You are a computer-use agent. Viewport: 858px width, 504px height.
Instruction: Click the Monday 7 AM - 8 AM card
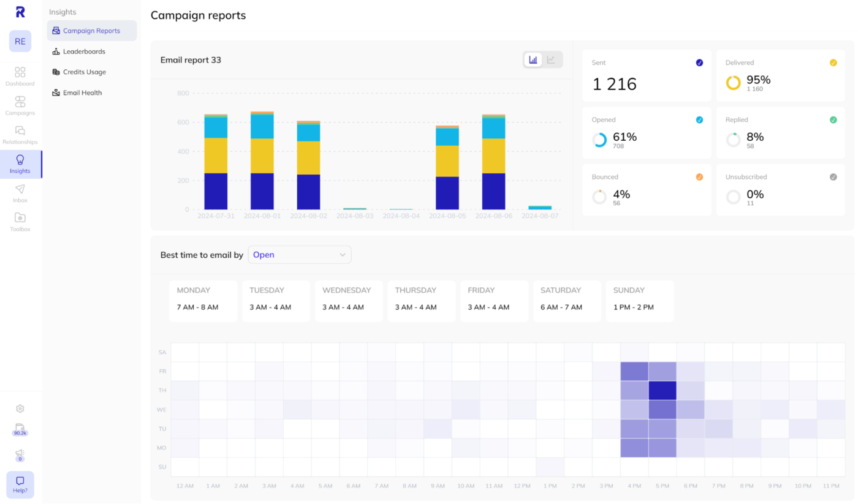point(203,301)
